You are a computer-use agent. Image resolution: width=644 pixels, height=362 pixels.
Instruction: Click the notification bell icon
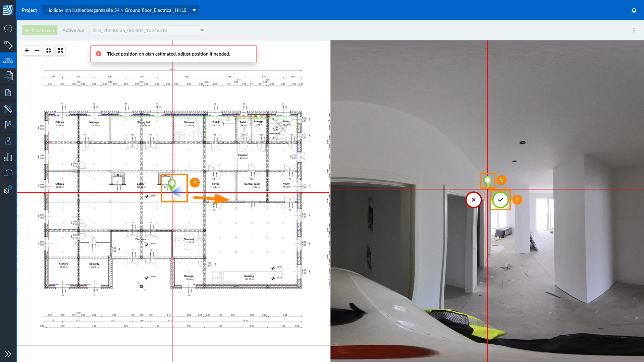pos(634,10)
